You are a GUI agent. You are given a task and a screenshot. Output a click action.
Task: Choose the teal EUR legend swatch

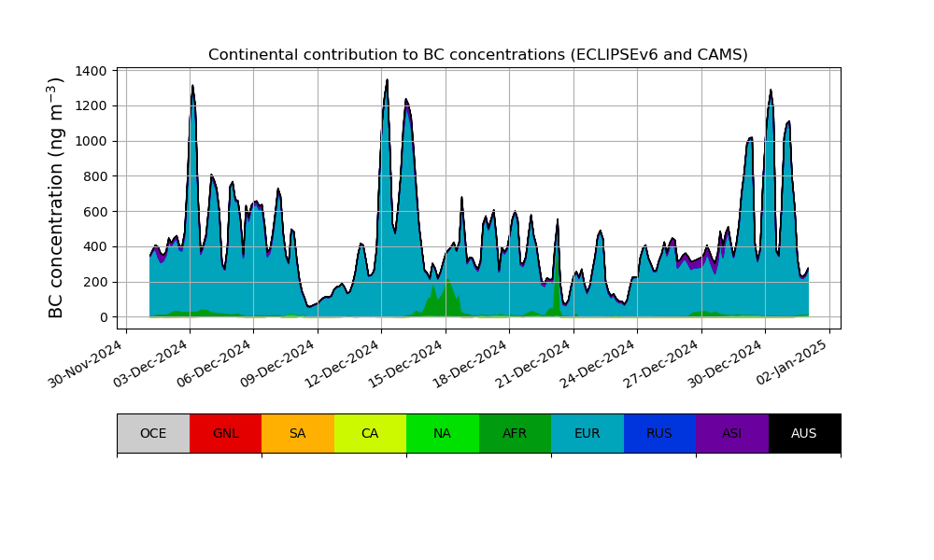point(587,433)
